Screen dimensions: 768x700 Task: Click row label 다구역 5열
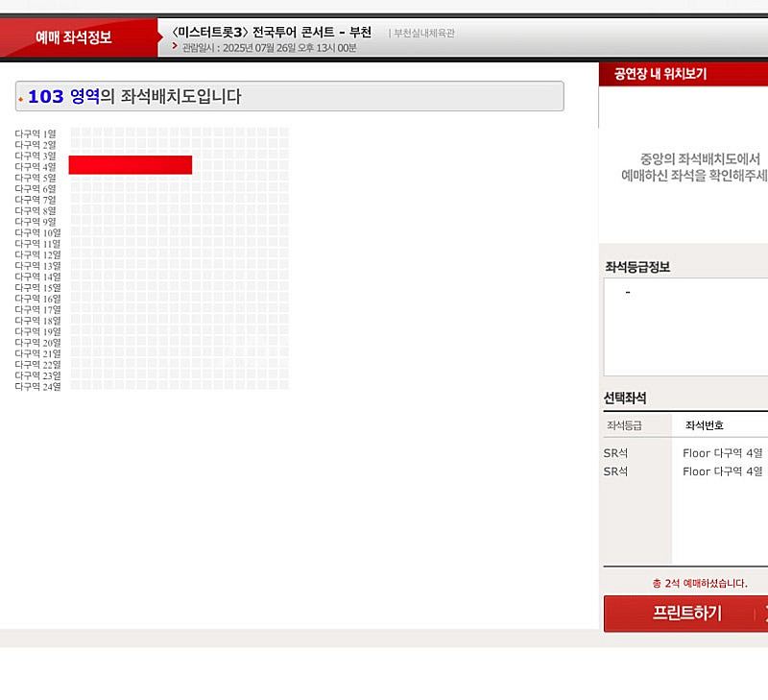click(36, 178)
